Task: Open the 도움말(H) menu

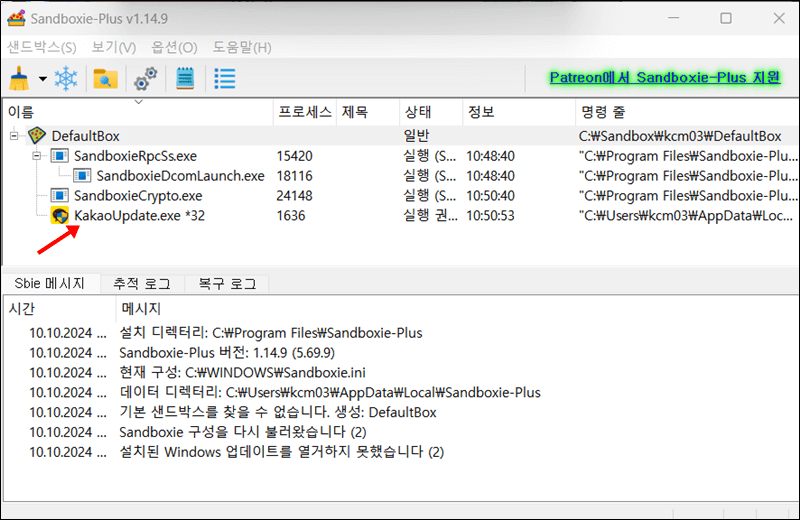Action: pos(242,47)
